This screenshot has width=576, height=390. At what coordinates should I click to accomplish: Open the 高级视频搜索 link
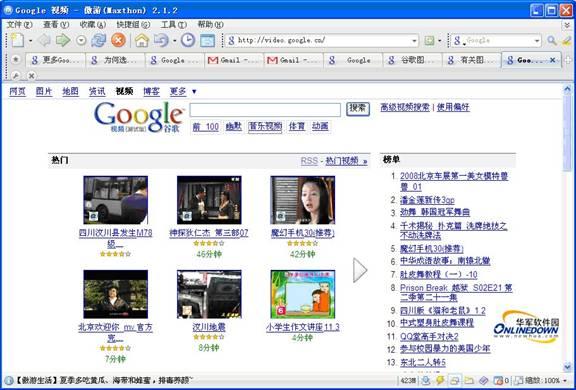click(405, 107)
